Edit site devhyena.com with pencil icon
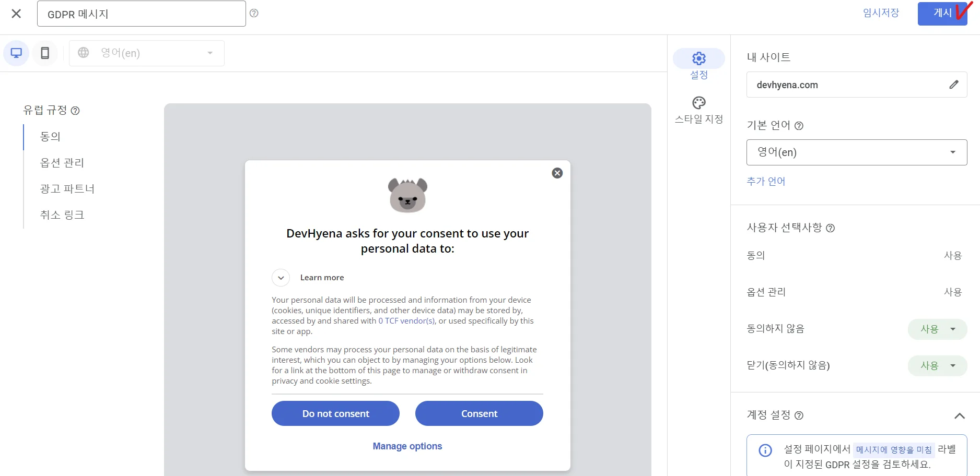The height and width of the screenshot is (476, 980). 954,85
